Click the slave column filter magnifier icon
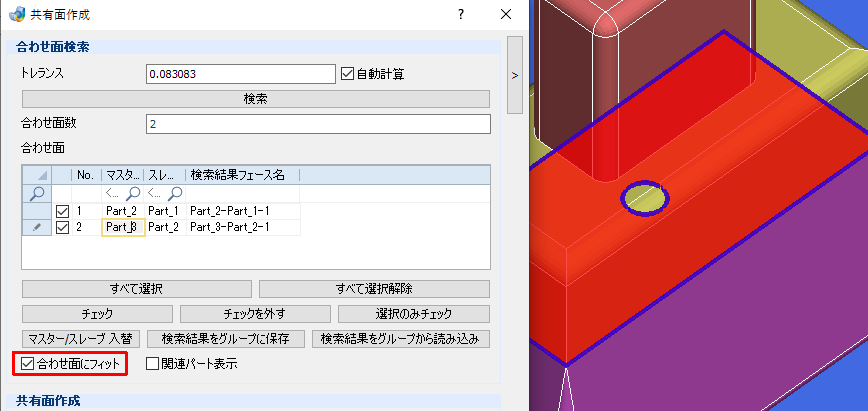 point(175,193)
